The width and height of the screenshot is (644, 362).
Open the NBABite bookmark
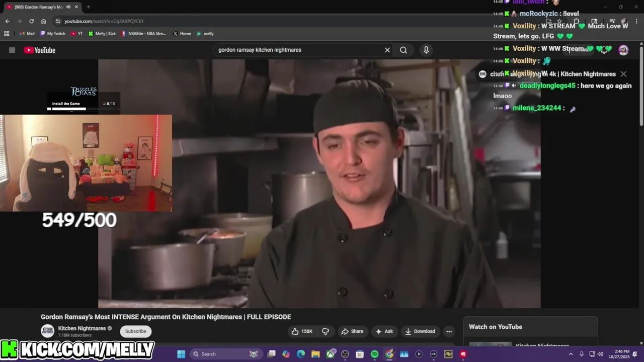tap(144, 34)
